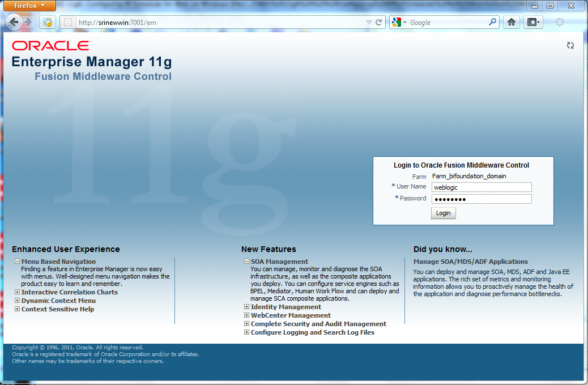The width and height of the screenshot is (588, 385).
Task: Minimize the Firefox window
Action: point(535,6)
